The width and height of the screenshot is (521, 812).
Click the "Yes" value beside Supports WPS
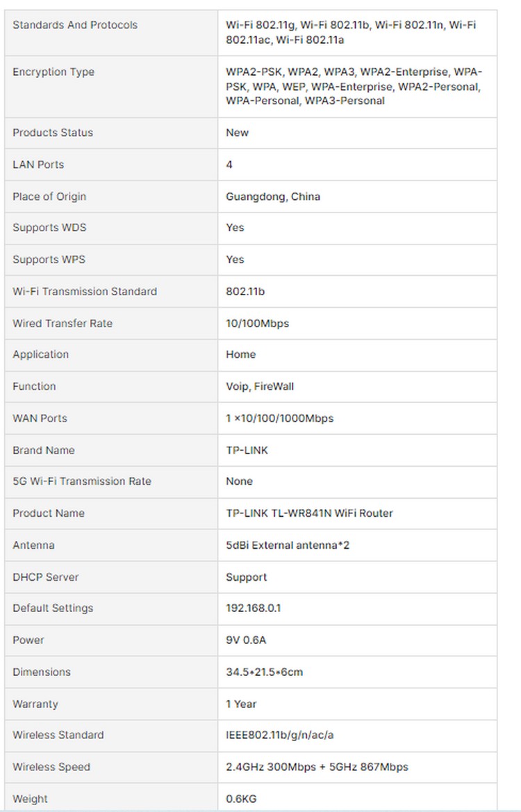235,260
